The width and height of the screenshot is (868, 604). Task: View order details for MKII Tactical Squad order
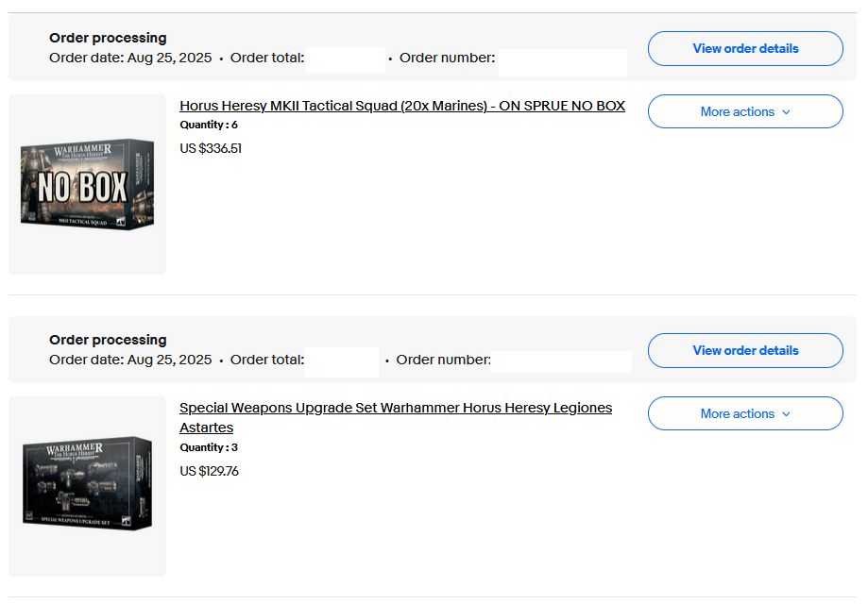click(745, 48)
